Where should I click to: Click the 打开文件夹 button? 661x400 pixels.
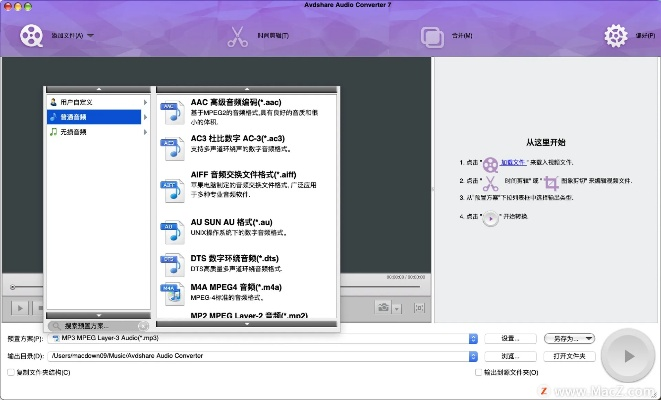(x=569, y=356)
